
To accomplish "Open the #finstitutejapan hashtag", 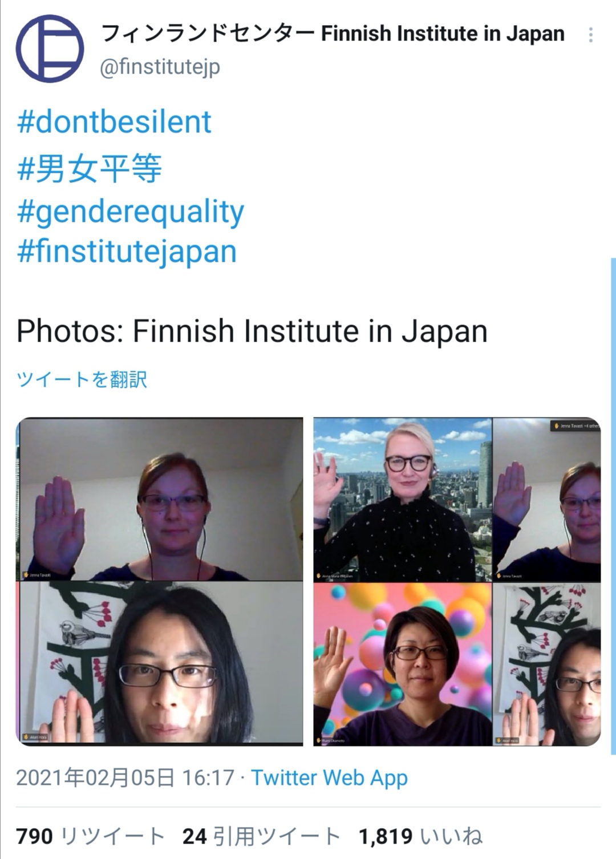I will click(127, 252).
